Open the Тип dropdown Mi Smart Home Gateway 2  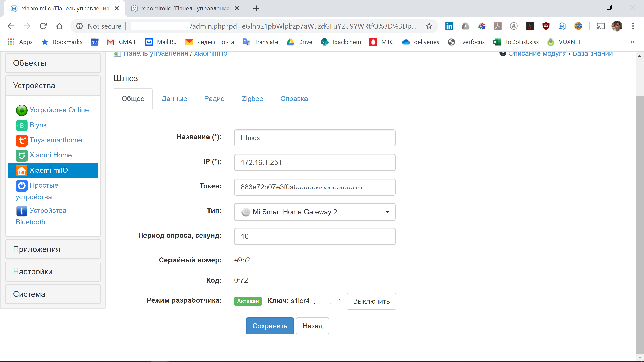pos(315,212)
